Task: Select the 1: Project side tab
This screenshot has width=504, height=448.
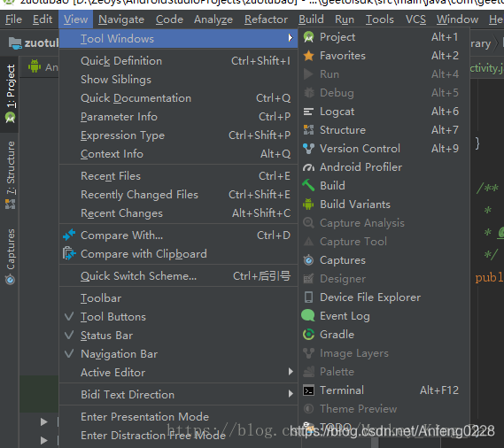Action: point(10,94)
